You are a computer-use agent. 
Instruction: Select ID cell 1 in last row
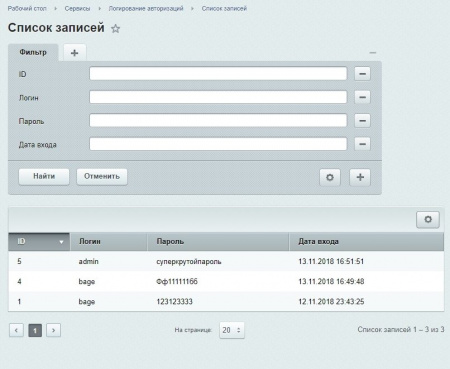pyautogui.click(x=19, y=302)
